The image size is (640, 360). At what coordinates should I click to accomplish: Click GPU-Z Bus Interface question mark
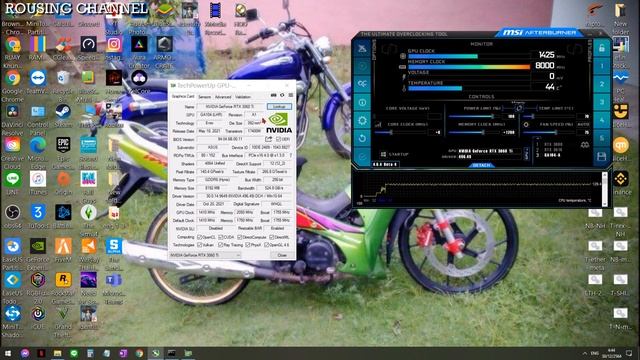click(x=291, y=156)
